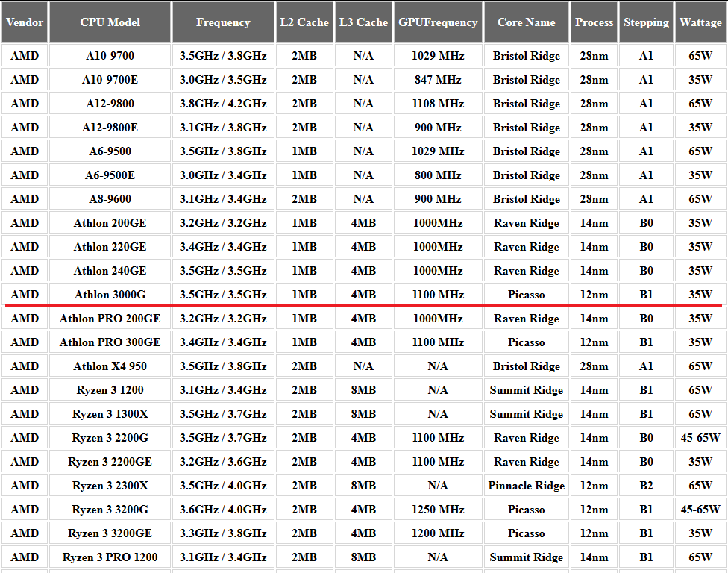Click Summit Ridge in the Ryzen 3 1300X row
This screenshot has height=573, width=728.
527,414
